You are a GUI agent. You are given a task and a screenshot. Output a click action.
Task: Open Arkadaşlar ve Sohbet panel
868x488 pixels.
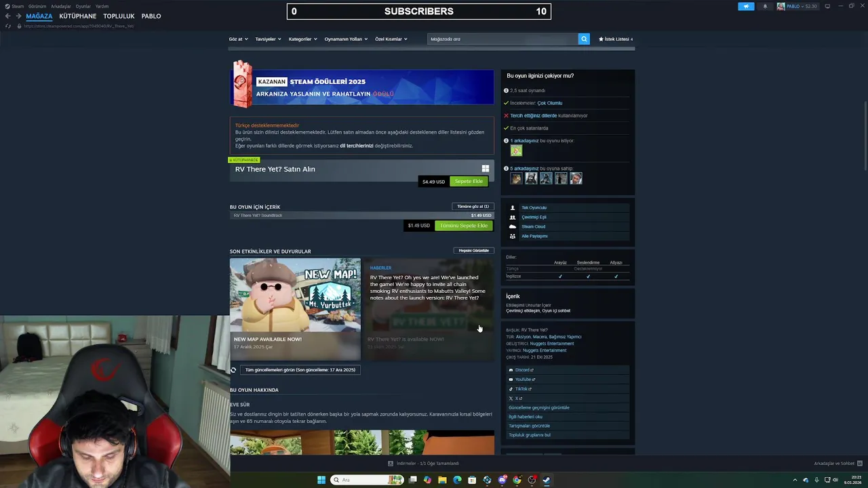tap(837, 464)
